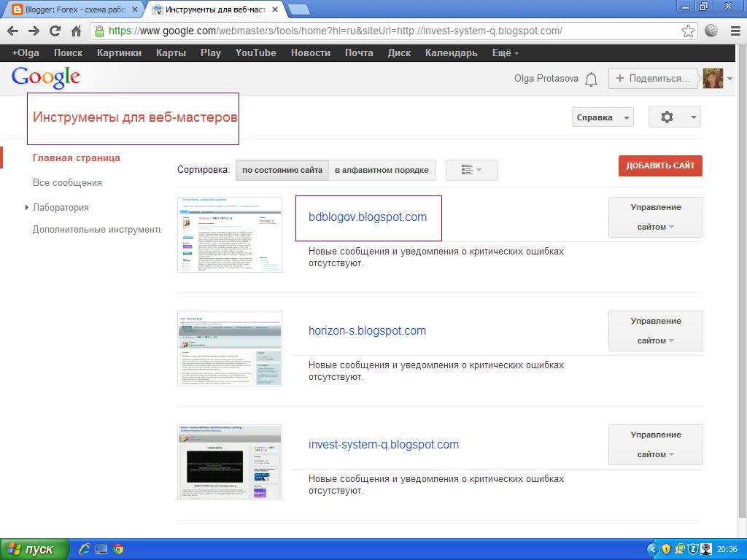This screenshot has height=560, width=747.
Task: Open bdblogov.blogspot.com site link
Action: click(368, 217)
